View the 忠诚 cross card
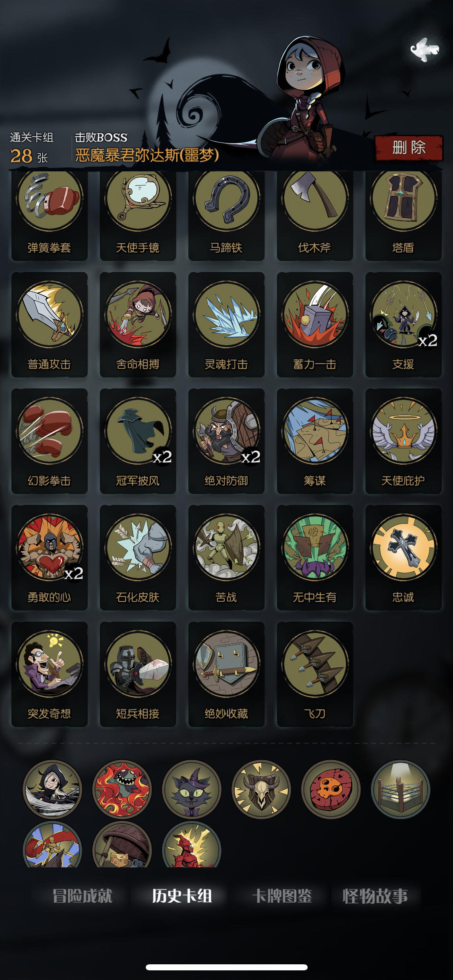The image size is (453, 980). coord(403,558)
